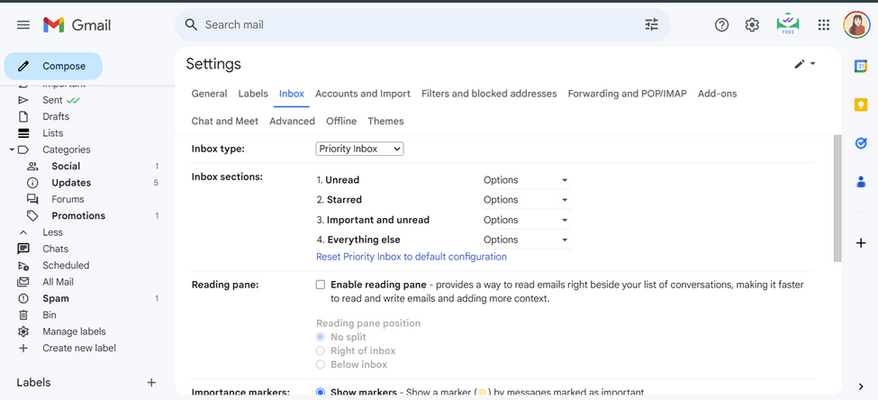Open the Support help icon
The width and height of the screenshot is (878, 400).
pyautogui.click(x=722, y=25)
